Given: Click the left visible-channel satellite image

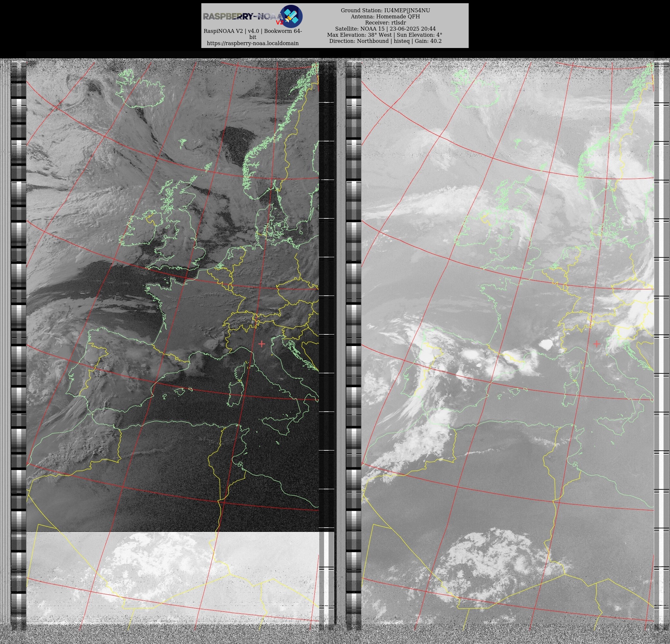Looking at the screenshot, I should click(173, 343).
